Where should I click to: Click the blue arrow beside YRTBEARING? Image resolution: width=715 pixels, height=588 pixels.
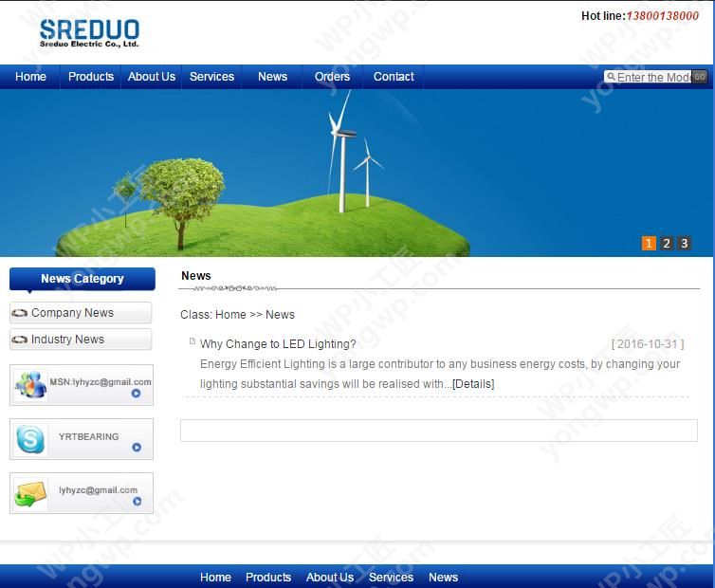coord(137,448)
